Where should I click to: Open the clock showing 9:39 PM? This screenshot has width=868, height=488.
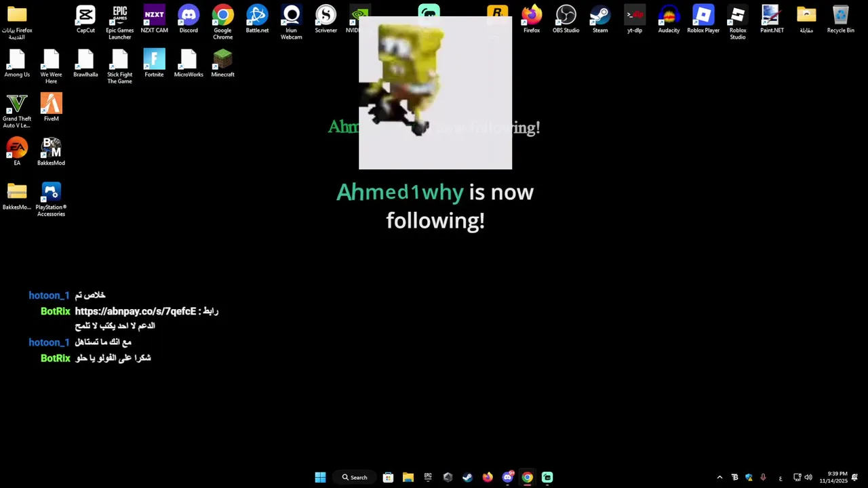pos(833,477)
